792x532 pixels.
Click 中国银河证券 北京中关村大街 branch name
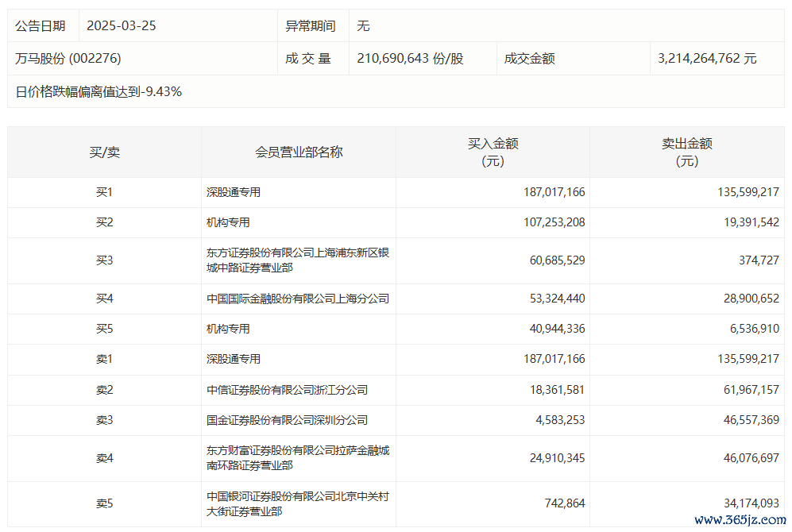tap(298, 503)
